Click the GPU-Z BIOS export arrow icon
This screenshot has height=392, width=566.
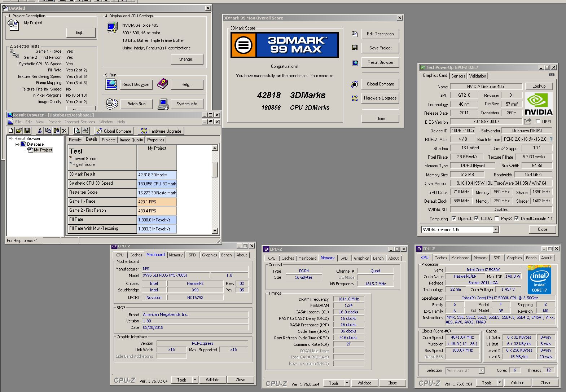[x=528, y=122]
